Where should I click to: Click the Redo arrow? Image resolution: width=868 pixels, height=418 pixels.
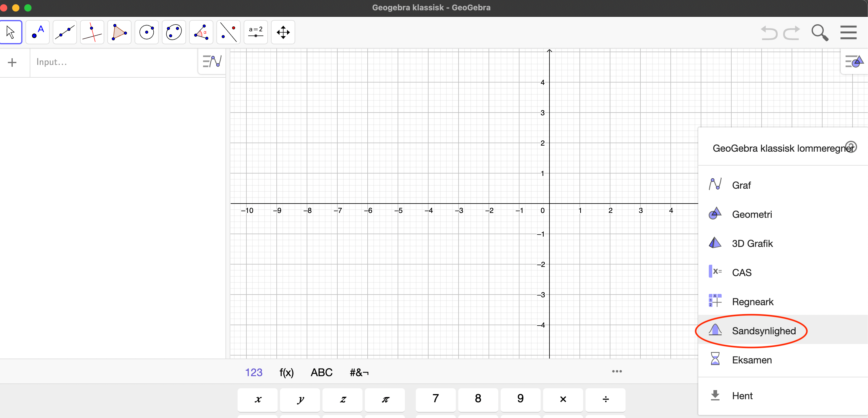click(x=791, y=33)
